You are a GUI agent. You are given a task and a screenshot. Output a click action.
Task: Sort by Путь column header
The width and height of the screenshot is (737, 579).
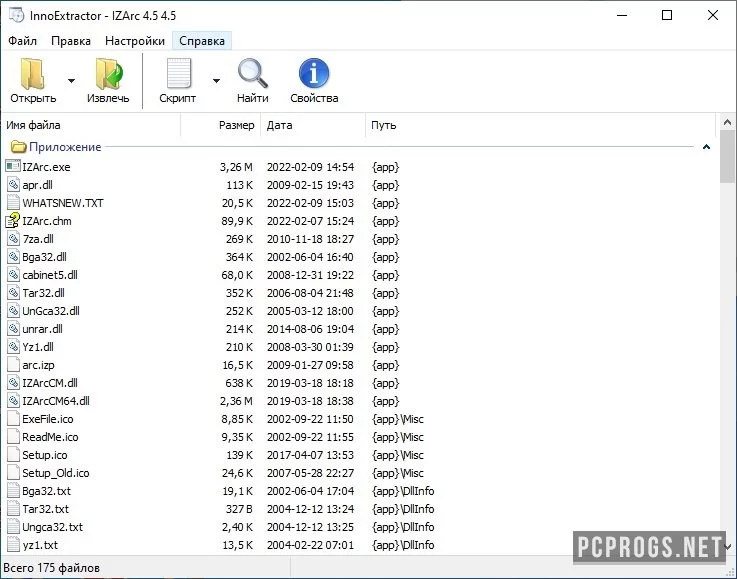tap(541, 125)
